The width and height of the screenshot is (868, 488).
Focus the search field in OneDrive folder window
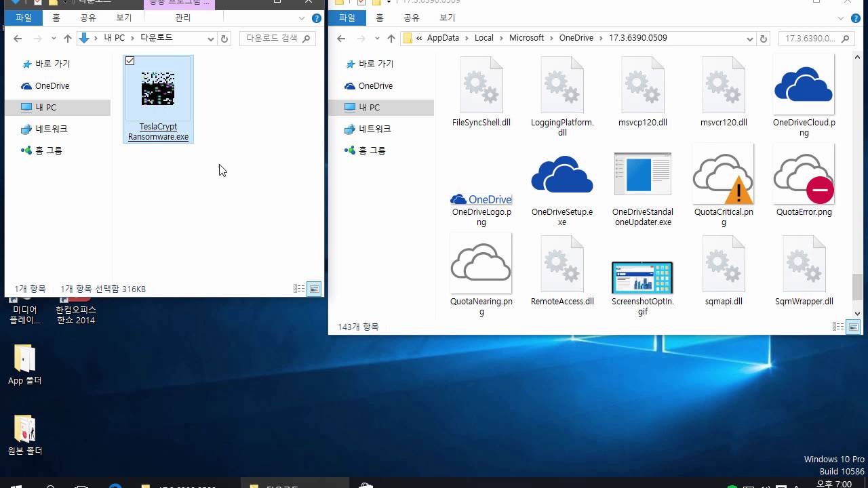click(x=815, y=39)
